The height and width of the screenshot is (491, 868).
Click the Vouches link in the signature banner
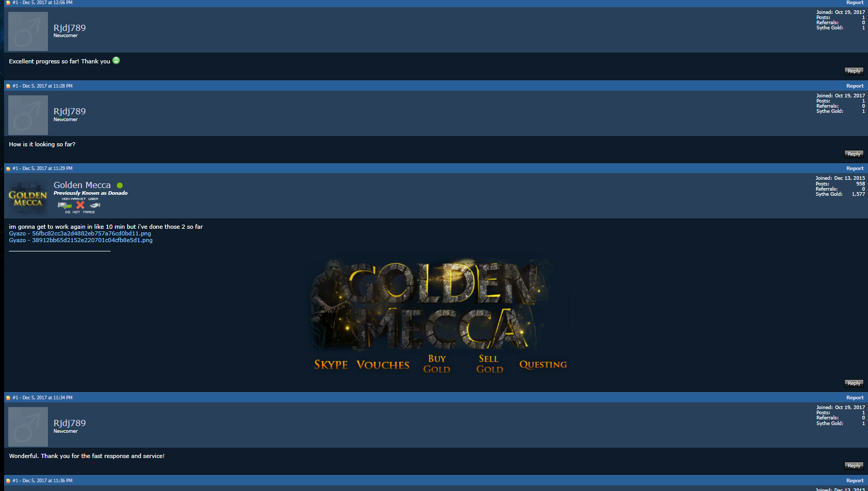tap(383, 365)
